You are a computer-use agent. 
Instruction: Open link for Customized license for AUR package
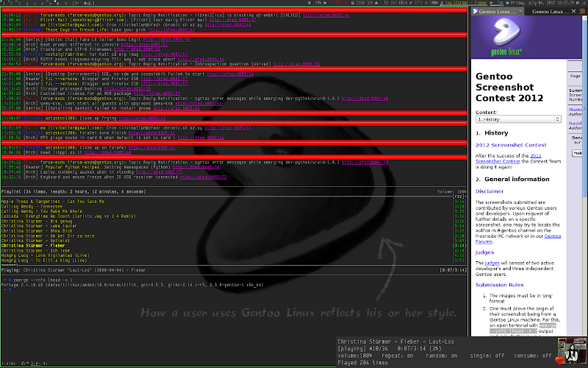(157, 93)
